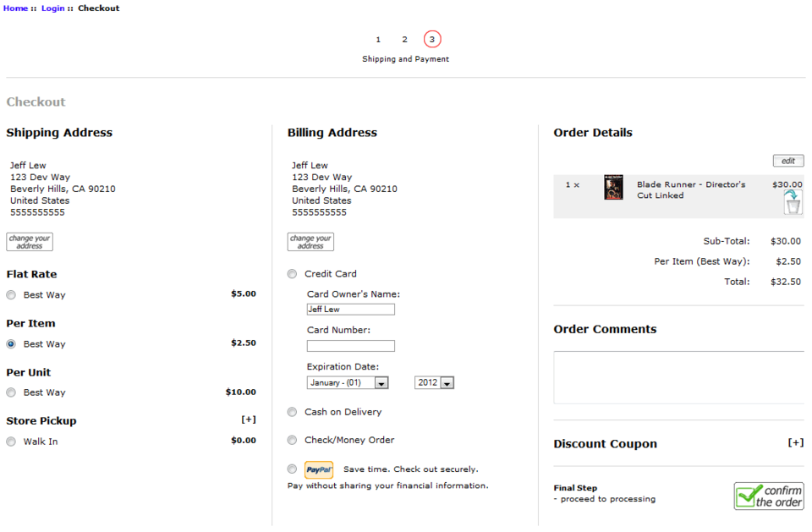This screenshot has width=812, height=532.
Task: Click step 1 in the checkout progress bar
Action: (378, 38)
